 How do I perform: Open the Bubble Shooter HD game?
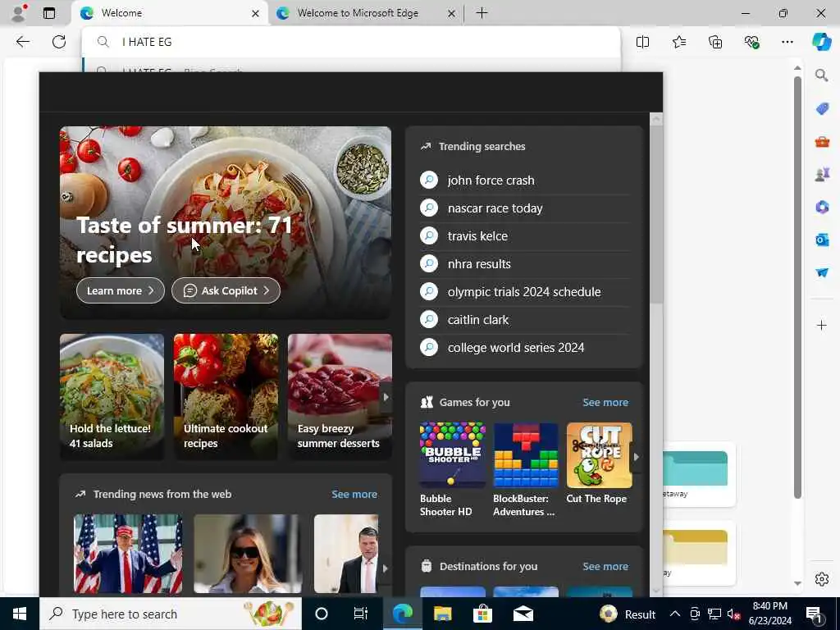click(453, 469)
